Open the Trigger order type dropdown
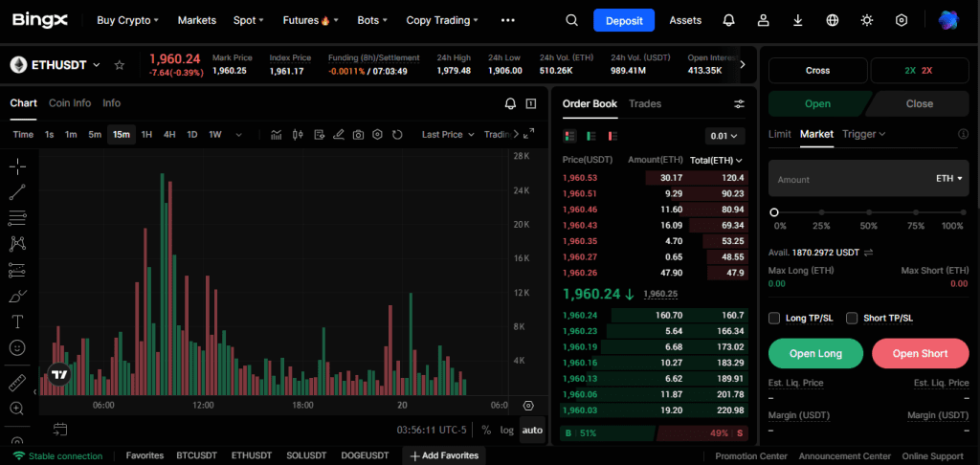Image resolution: width=980 pixels, height=465 pixels. tap(864, 134)
